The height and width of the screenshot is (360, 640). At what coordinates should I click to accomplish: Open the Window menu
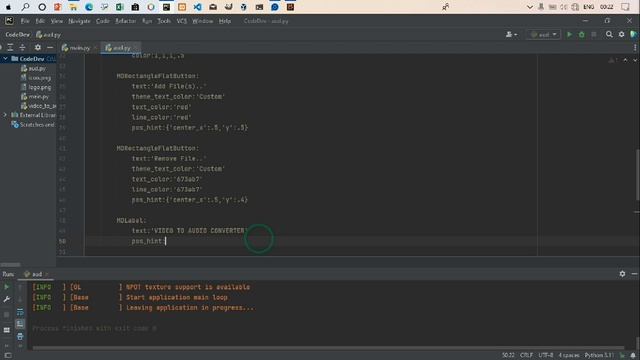tap(202, 21)
